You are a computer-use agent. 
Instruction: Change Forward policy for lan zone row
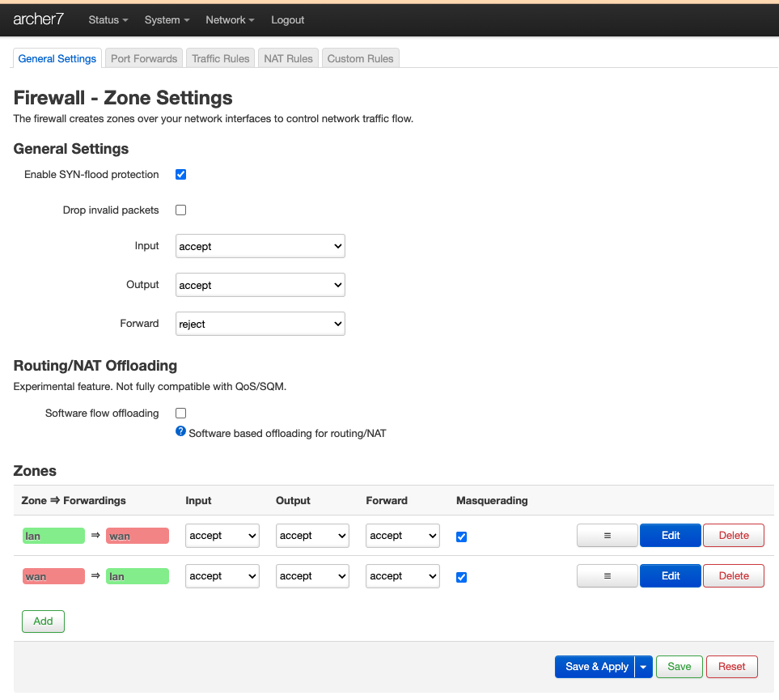(x=403, y=536)
